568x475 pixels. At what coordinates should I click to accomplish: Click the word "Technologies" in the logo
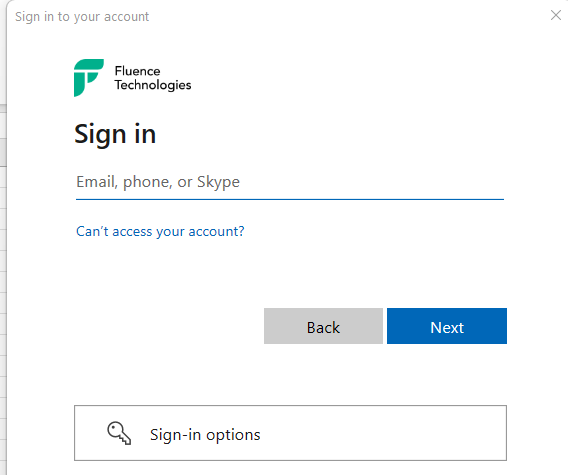153,85
